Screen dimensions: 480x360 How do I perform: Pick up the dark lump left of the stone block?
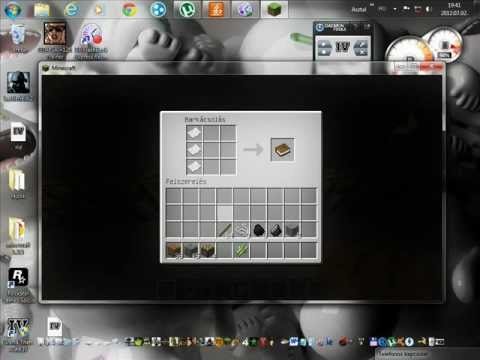pyautogui.click(x=275, y=230)
